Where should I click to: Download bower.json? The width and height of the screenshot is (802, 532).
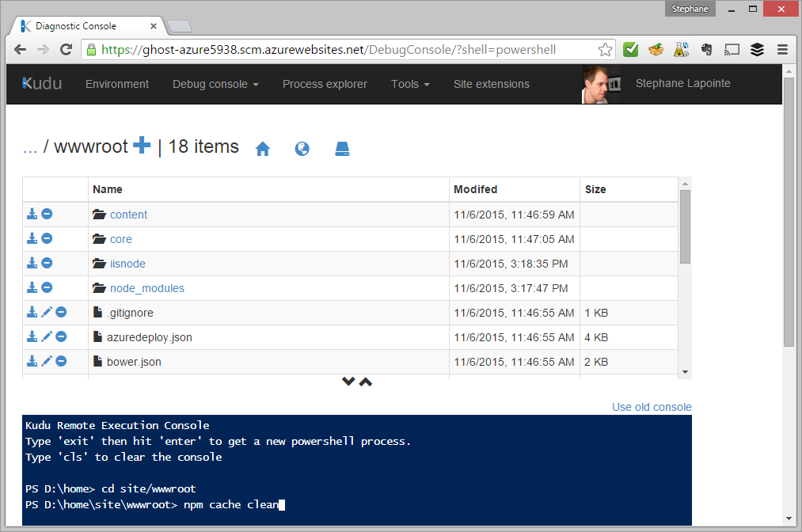pos(32,361)
